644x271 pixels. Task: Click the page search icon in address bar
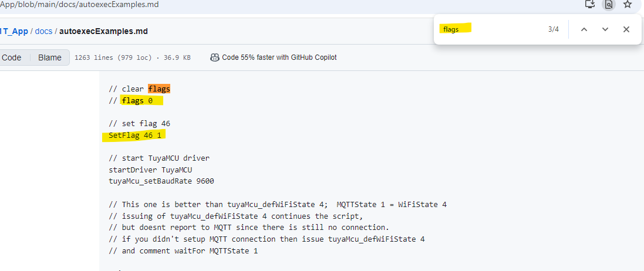[x=609, y=4]
